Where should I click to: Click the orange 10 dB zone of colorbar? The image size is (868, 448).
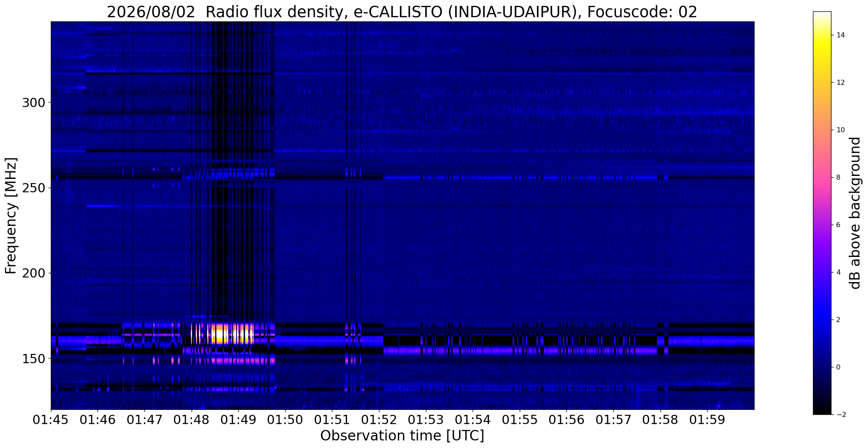pos(822,130)
